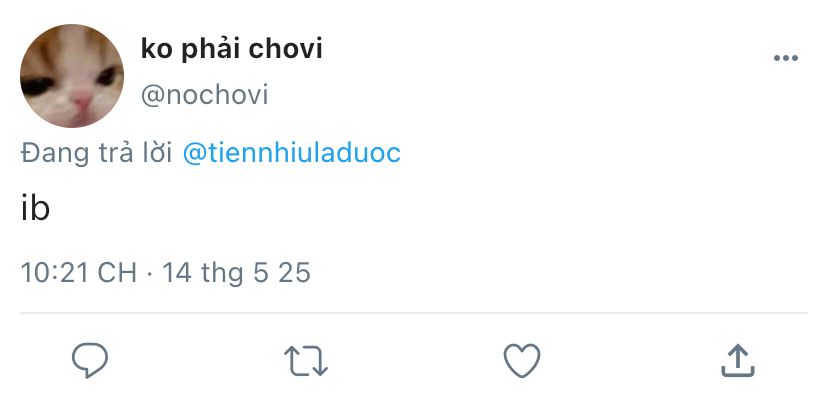828x397 pixels.
Task: Retweet this post using the arrows icon
Action: 306,361
